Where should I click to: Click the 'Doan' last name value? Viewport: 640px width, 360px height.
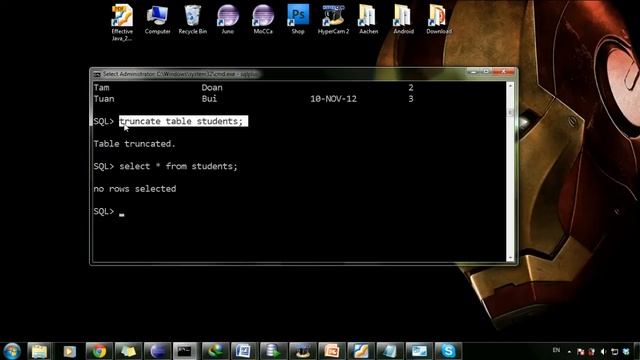click(212, 87)
